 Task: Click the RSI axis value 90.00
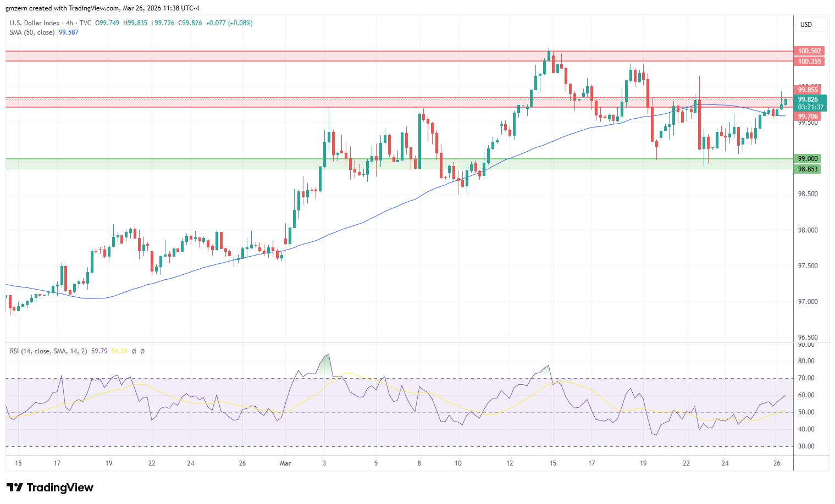[806, 345]
